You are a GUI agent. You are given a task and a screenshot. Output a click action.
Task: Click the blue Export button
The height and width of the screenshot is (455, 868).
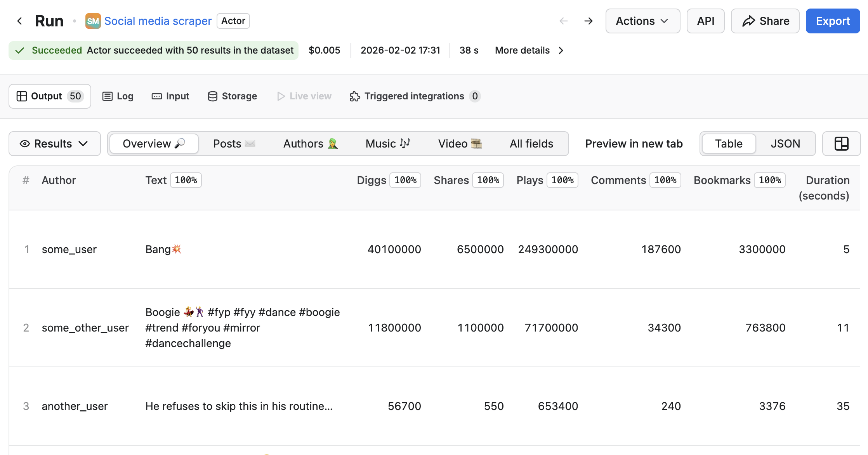pos(833,21)
